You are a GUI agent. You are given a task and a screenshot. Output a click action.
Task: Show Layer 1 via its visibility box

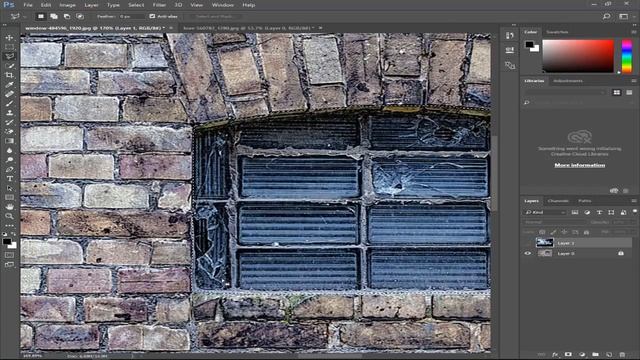click(x=528, y=243)
